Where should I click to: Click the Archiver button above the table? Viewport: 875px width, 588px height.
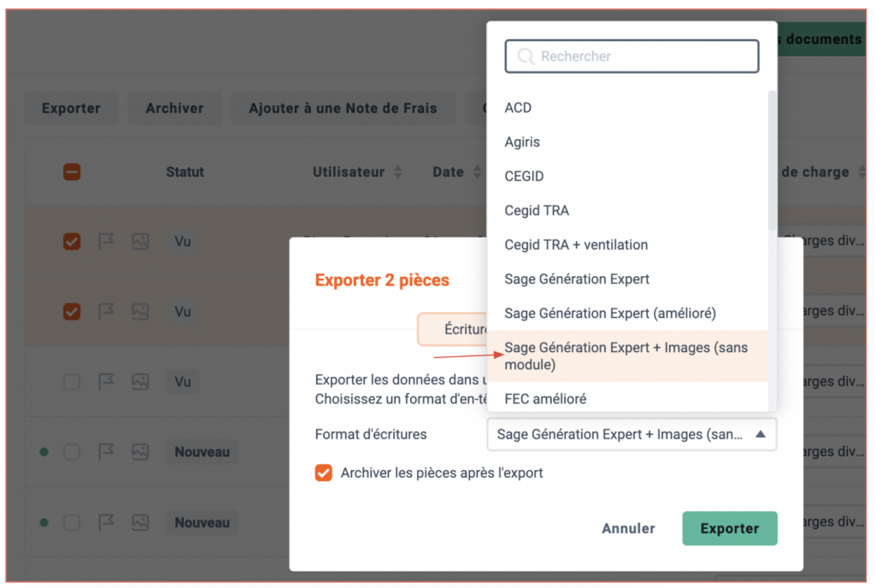[x=174, y=109]
